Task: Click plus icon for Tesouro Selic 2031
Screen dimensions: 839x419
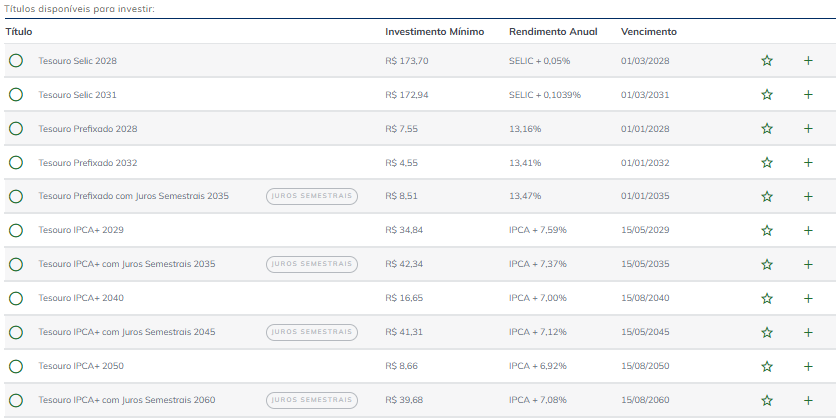Action: 808,95
